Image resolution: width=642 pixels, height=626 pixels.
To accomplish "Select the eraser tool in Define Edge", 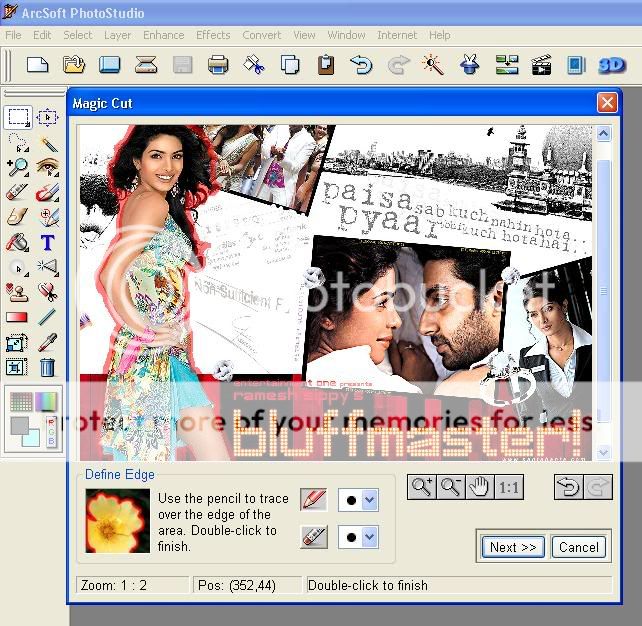I will point(313,537).
